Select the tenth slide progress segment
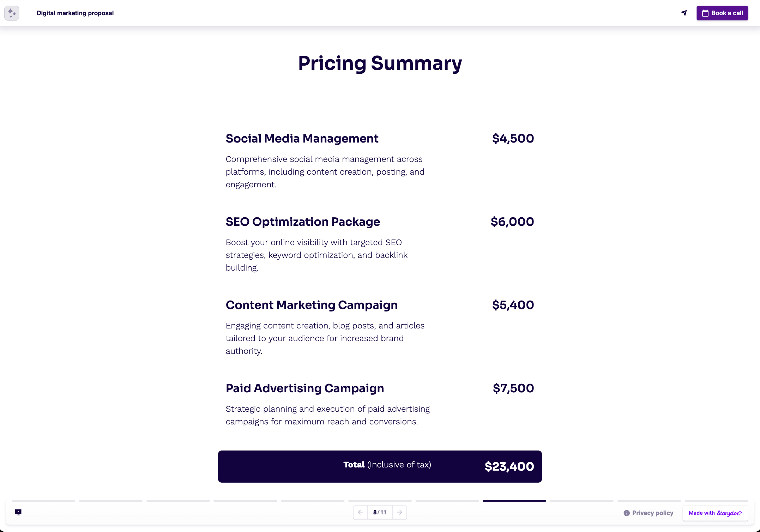This screenshot has width=760, height=532. coord(649,501)
